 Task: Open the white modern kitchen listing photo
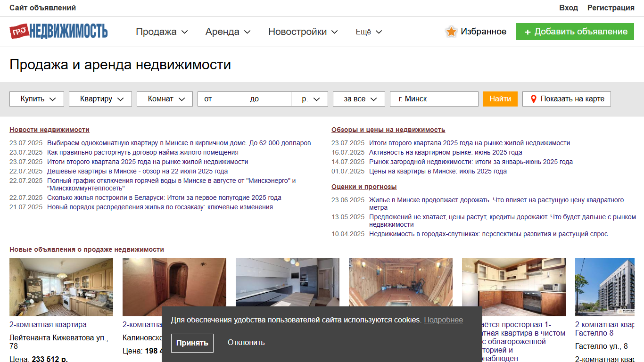[x=288, y=282]
